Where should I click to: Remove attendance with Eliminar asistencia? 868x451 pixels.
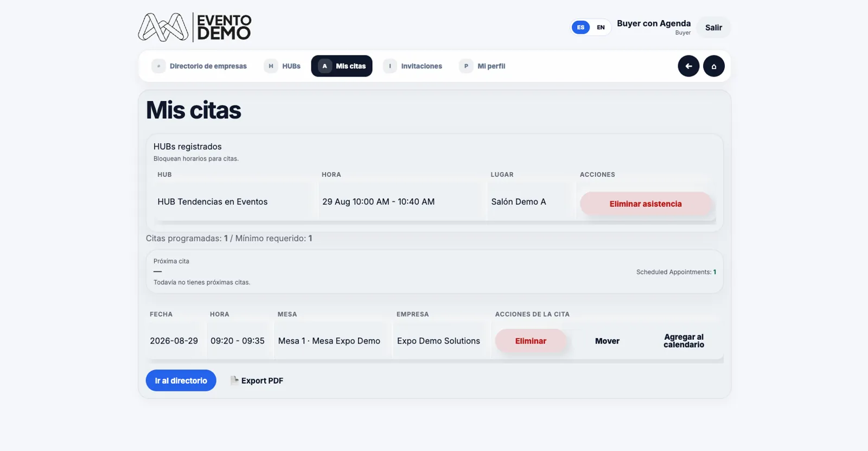pos(646,204)
